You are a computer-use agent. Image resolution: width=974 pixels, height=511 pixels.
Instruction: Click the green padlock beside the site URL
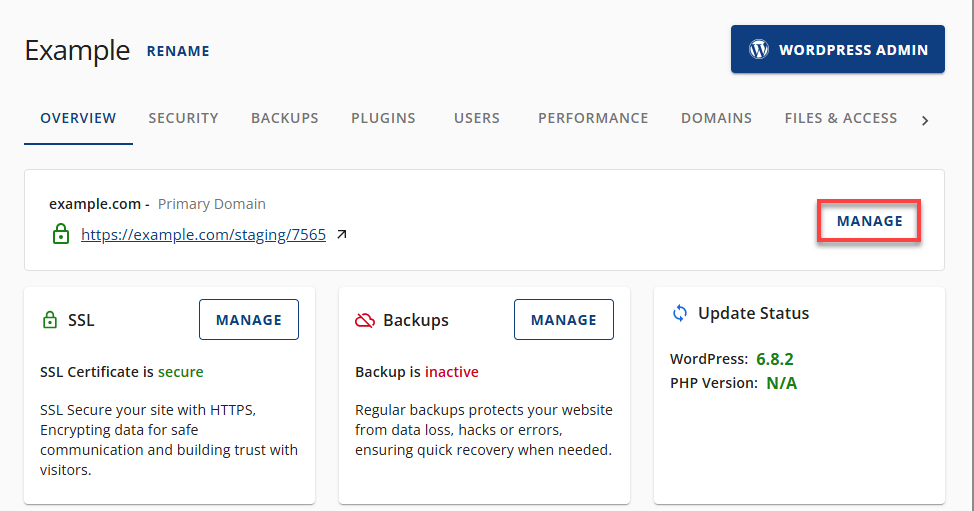click(x=60, y=235)
